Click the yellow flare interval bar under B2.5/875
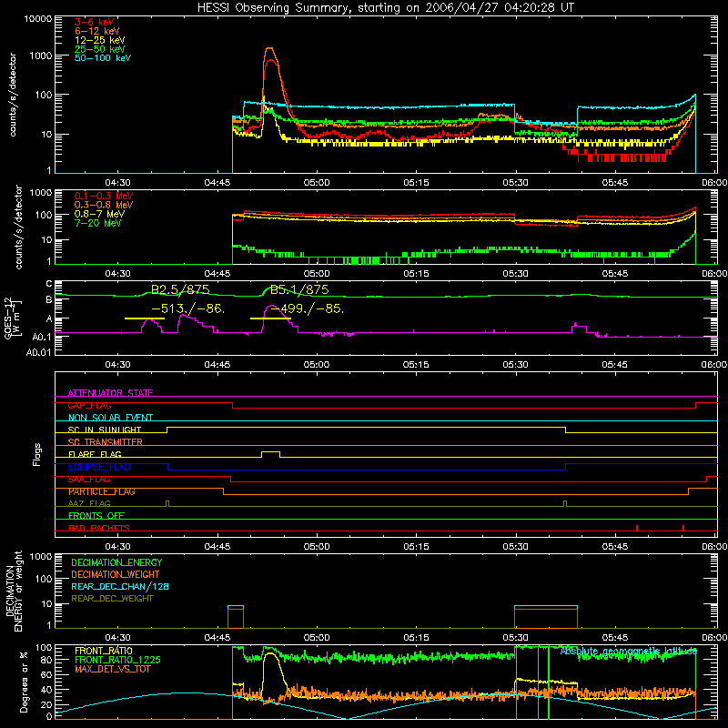 point(145,318)
